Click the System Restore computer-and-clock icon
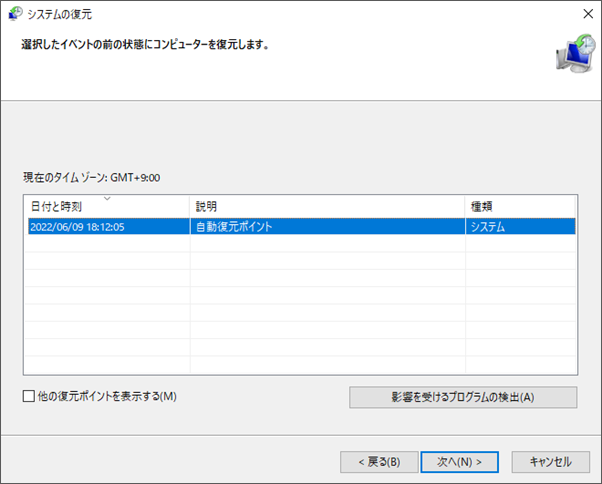The image size is (602, 484). coord(576,53)
